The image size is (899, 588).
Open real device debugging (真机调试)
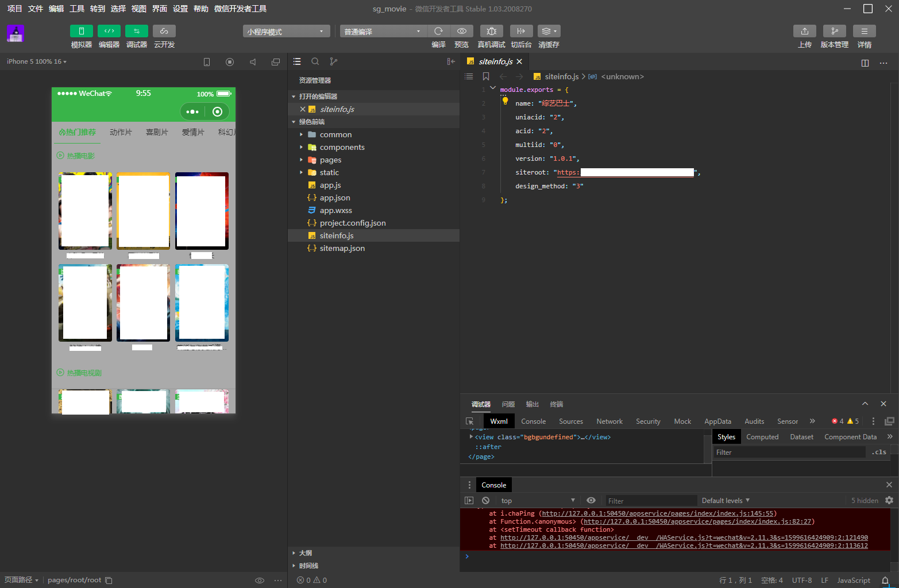[491, 31]
